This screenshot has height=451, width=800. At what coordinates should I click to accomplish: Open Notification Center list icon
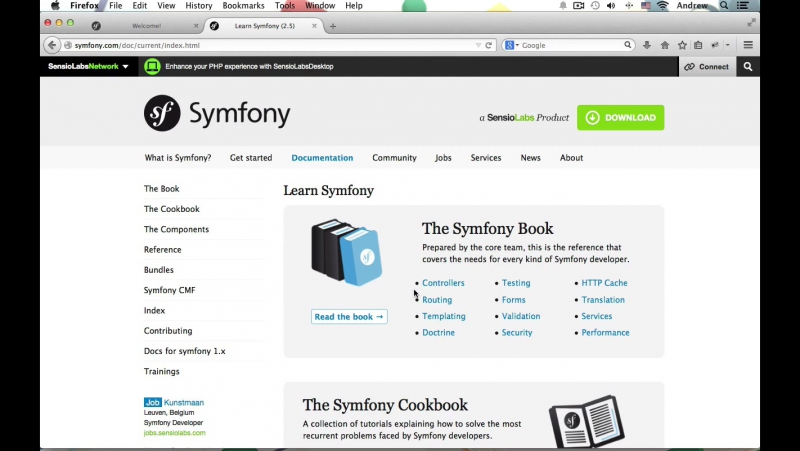coord(743,6)
